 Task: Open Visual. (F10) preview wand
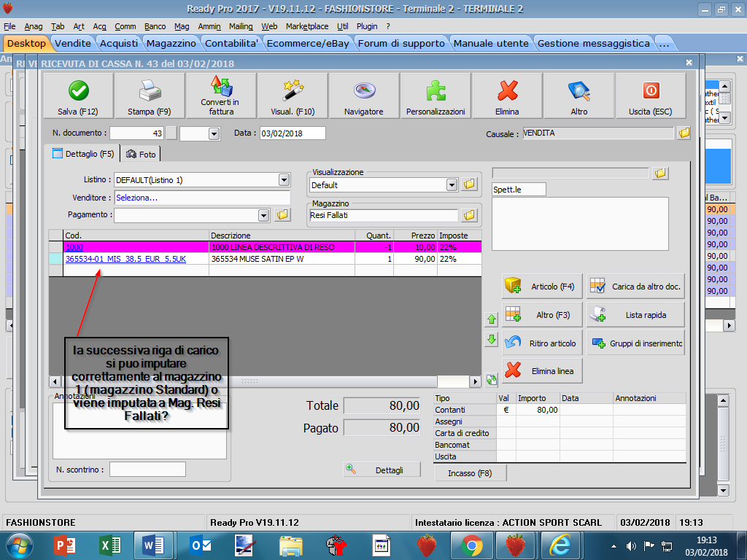coord(293,96)
